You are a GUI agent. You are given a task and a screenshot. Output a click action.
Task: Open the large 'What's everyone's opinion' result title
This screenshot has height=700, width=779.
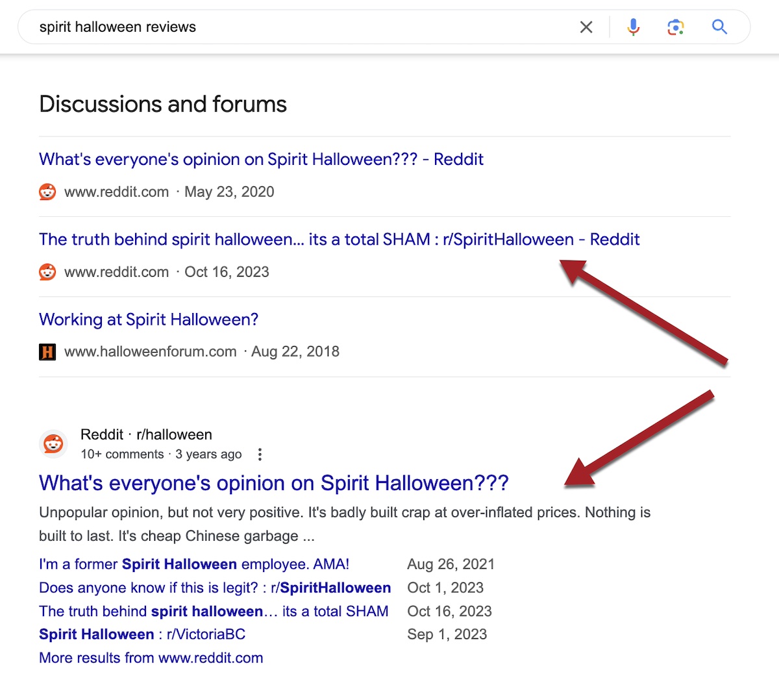coord(273,483)
